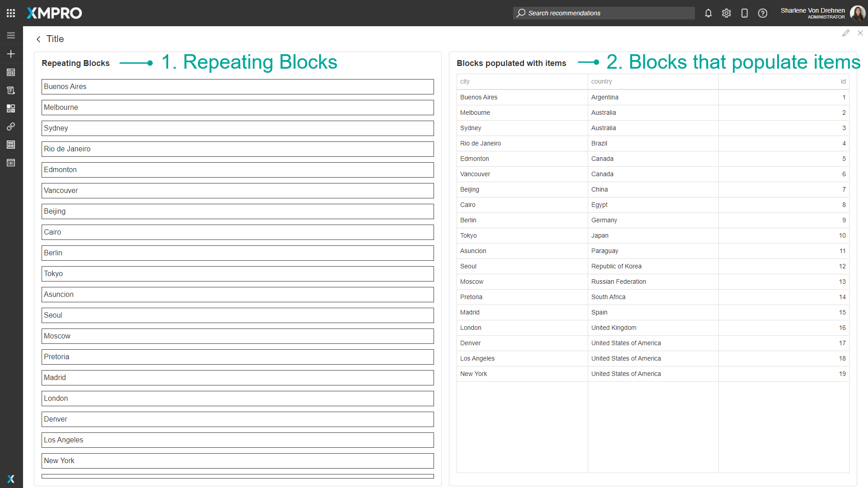Select the blocks widget icon in sidebar
Viewport: 868px width, 488px height.
coord(11,108)
